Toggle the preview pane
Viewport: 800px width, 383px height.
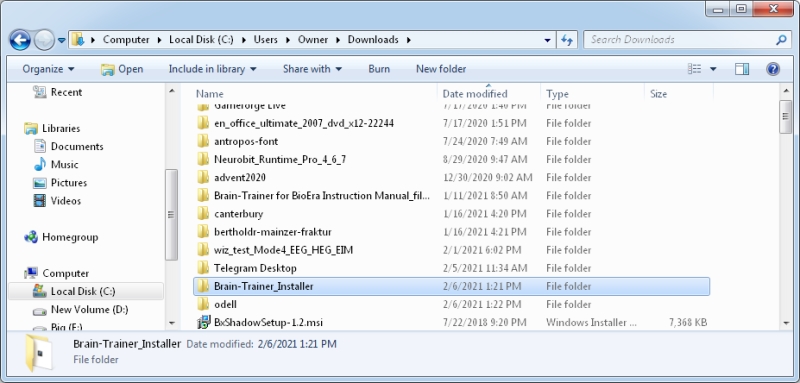(x=742, y=69)
